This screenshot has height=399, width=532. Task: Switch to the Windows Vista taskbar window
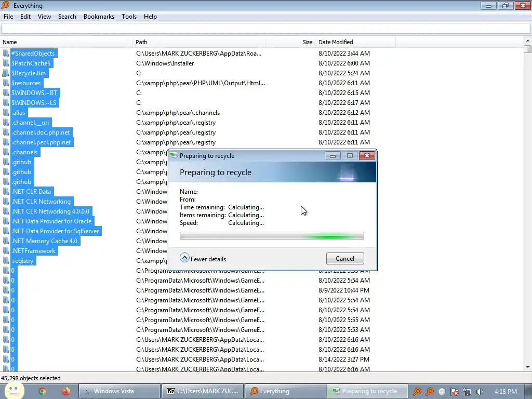click(119, 391)
